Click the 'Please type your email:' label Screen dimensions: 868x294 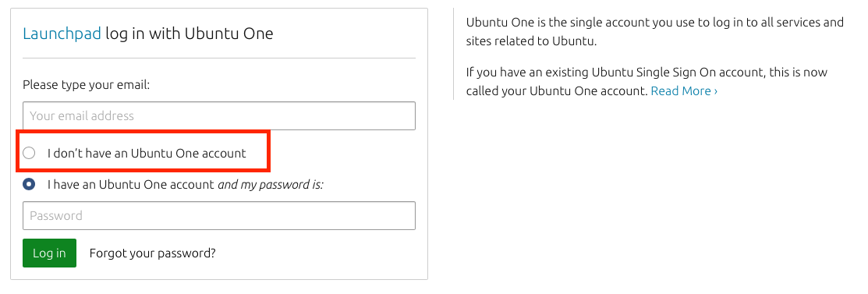coord(87,86)
